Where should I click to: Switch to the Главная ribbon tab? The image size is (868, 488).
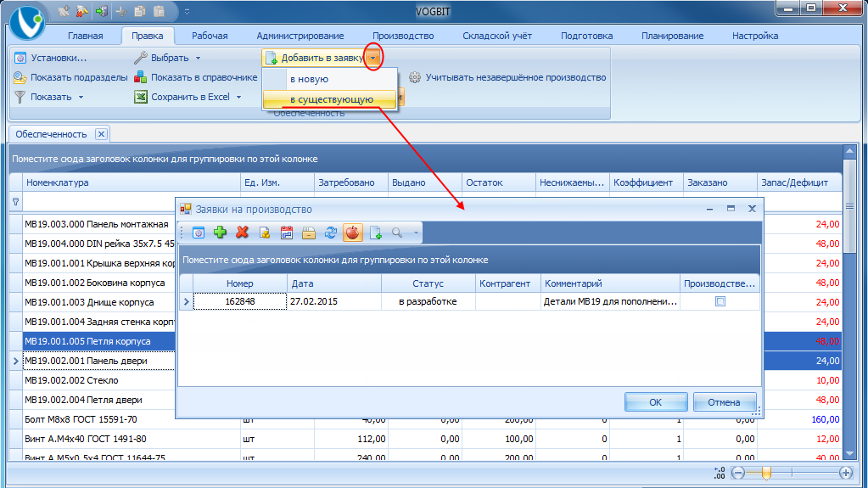85,36
